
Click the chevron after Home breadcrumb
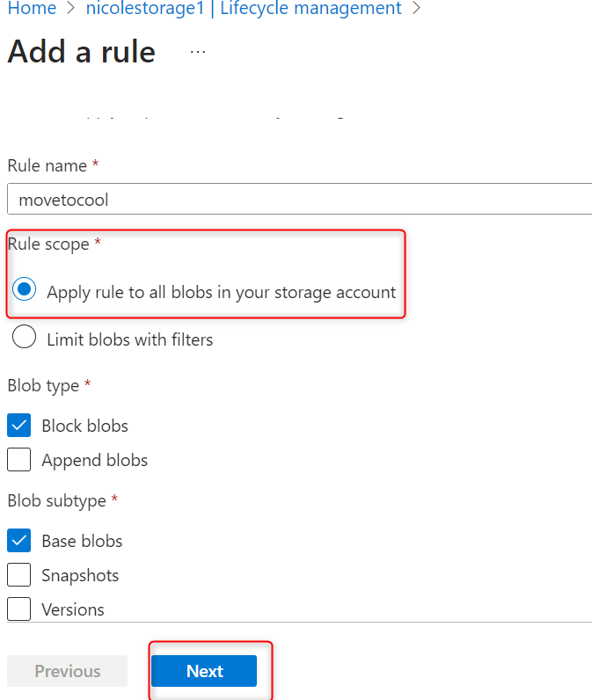point(73,9)
